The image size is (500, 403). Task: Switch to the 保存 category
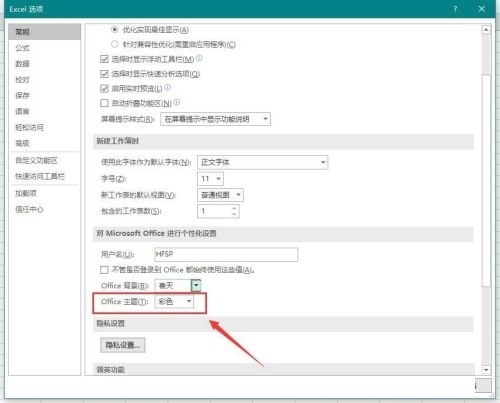pos(22,95)
